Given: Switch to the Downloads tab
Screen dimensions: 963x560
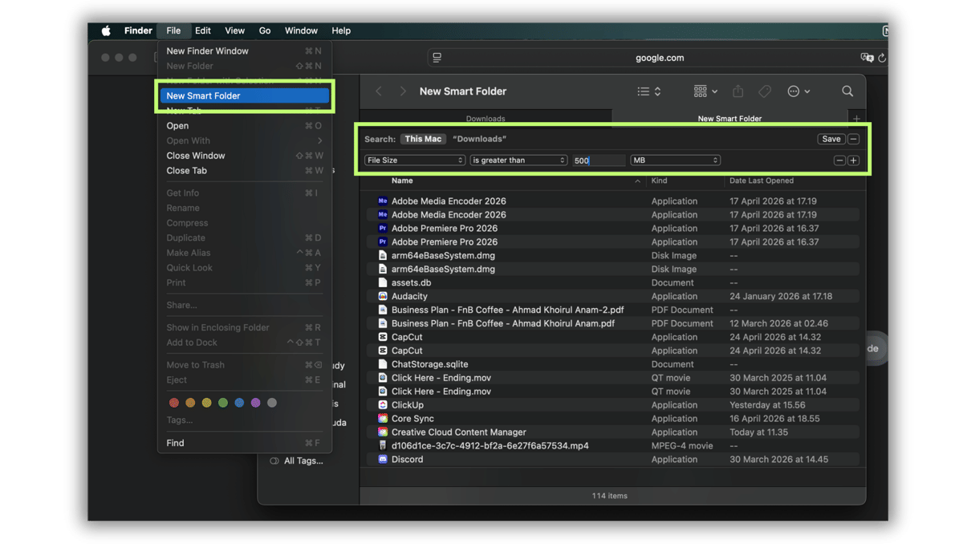Looking at the screenshot, I should 486,118.
